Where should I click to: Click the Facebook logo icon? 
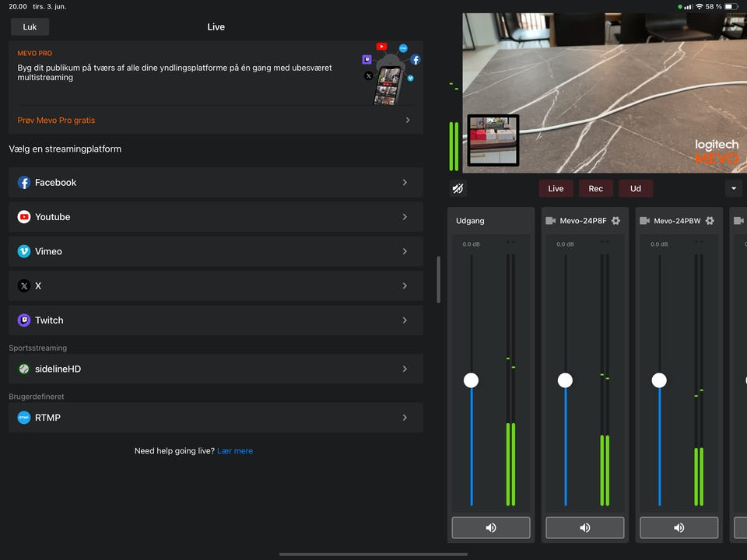(x=24, y=183)
